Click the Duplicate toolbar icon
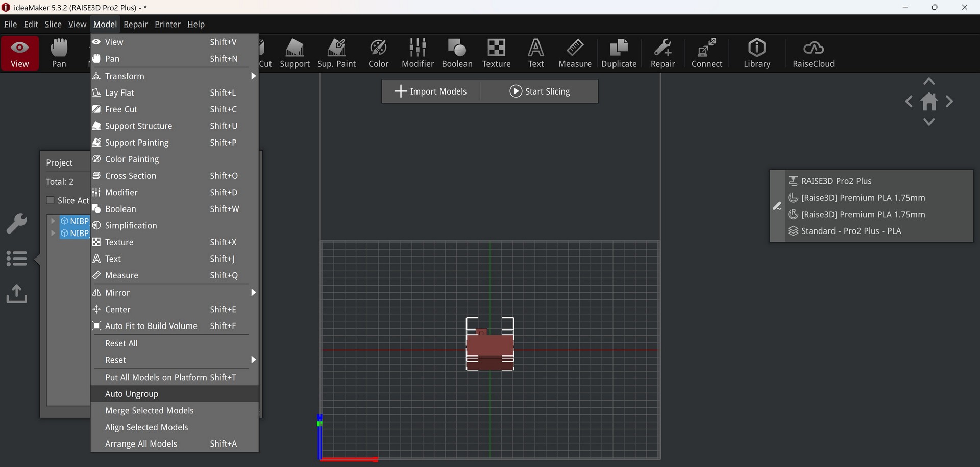 619,53
